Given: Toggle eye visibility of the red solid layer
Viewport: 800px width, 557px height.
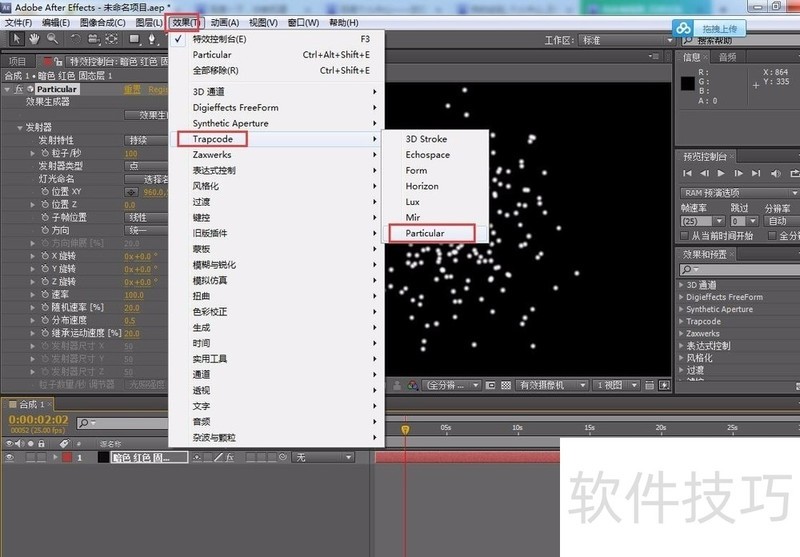Looking at the screenshot, I should point(10,457).
